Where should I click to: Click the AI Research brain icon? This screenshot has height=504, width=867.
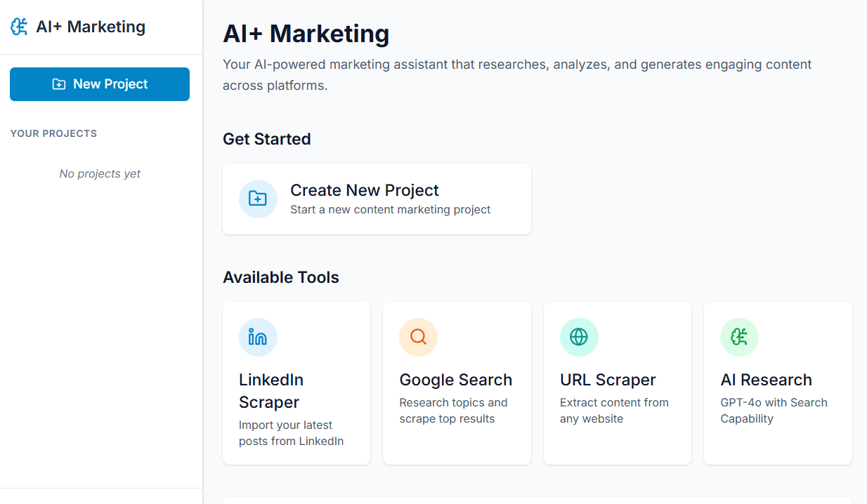pos(739,338)
